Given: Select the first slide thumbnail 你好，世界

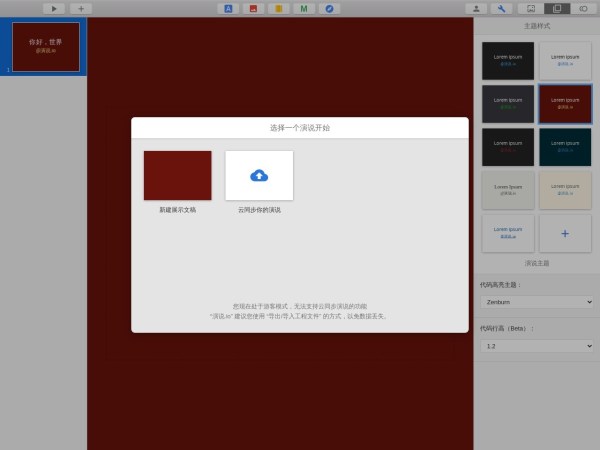Looking at the screenshot, I should 46,46.
